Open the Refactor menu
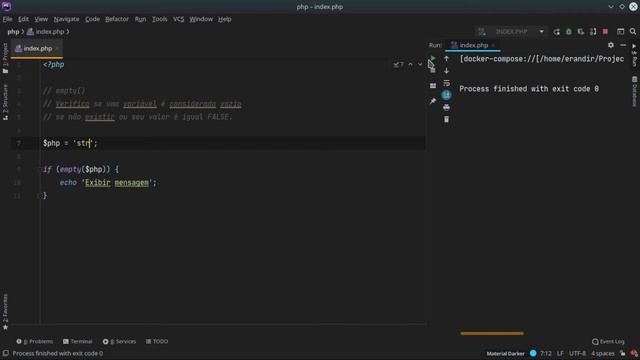 [117, 19]
